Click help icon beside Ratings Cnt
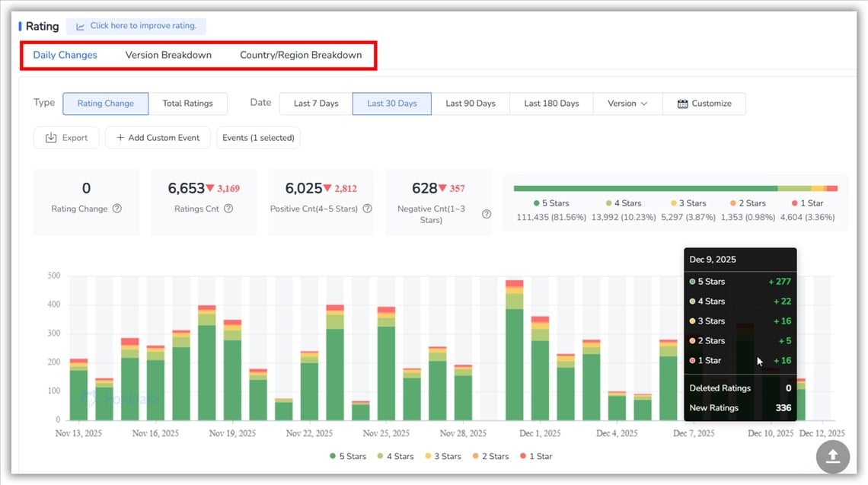Screen dimensions: 868x485 click(x=228, y=209)
